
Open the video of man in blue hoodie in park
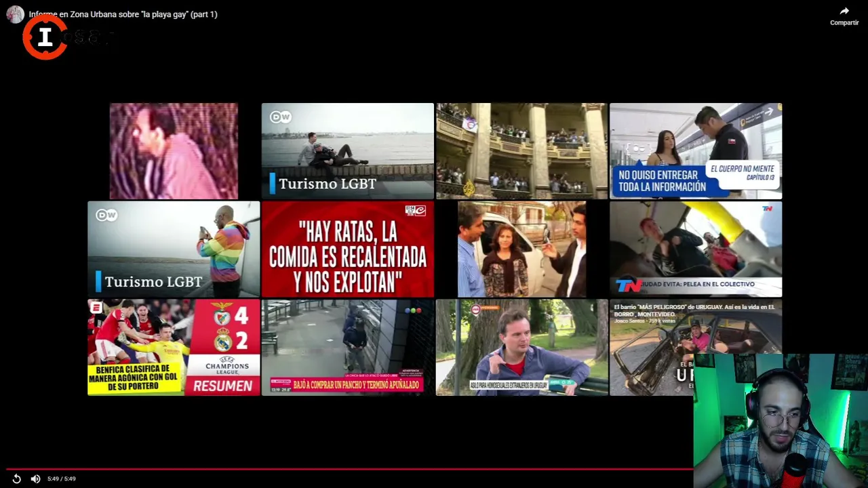(x=521, y=347)
